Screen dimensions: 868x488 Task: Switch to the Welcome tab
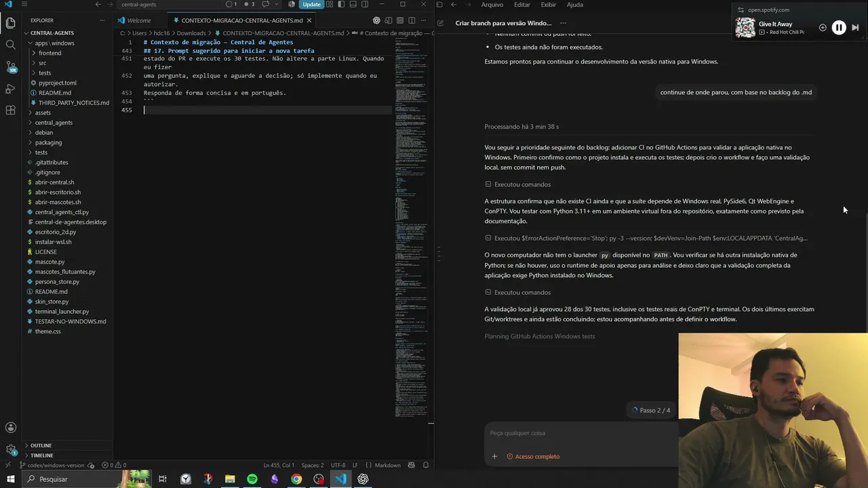tap(139, 20)
